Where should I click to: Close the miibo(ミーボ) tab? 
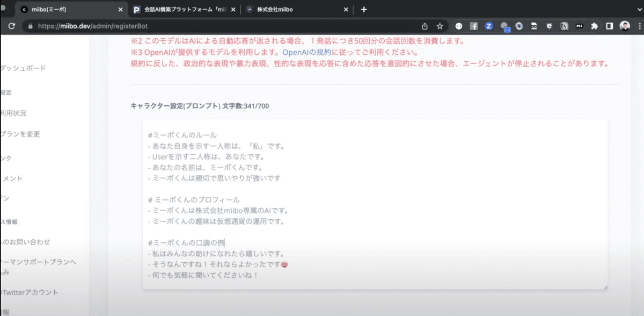[120, 10]
